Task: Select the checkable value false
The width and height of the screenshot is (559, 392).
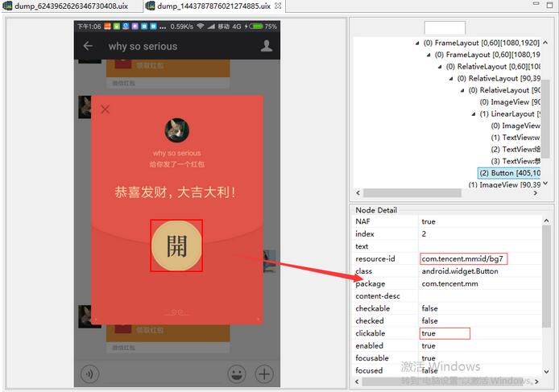Action: point(429,308)
